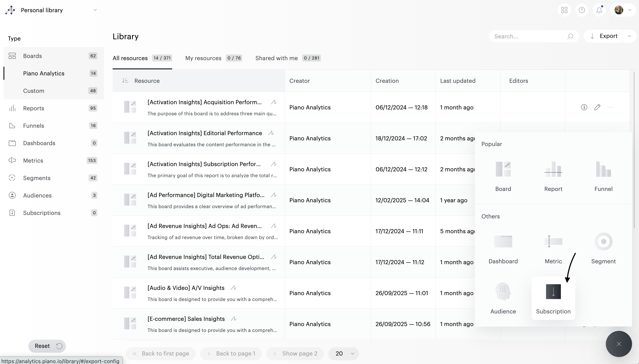The width and height of the screenshot is (639, 364).
Task: Go to Show page 2
Action: 295,354
